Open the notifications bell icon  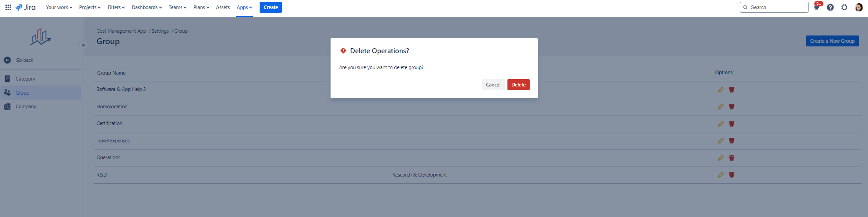tap(817, 7)
